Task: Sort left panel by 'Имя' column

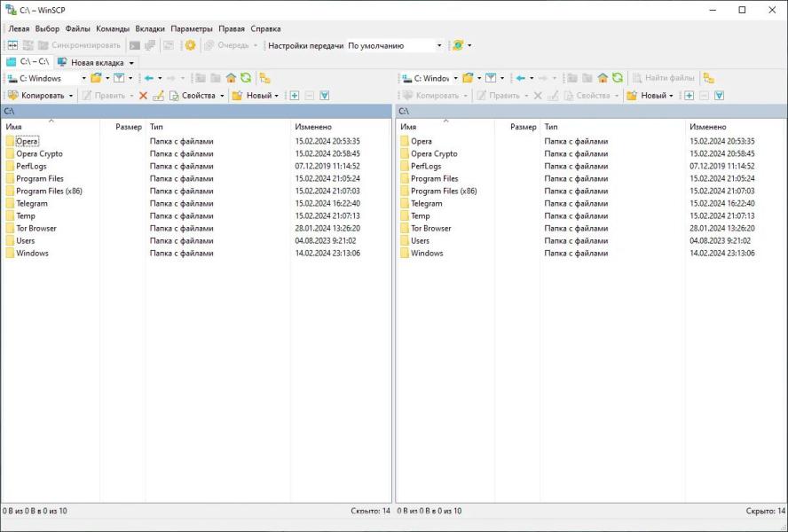Action: tap(51, 127)
